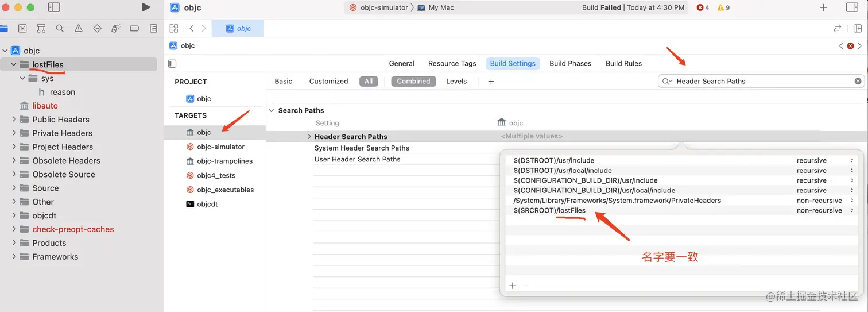Image resolution: width=868 pixels, height=312 pixels.
Task: Show the 4 build errors
Action: [703, 7]
